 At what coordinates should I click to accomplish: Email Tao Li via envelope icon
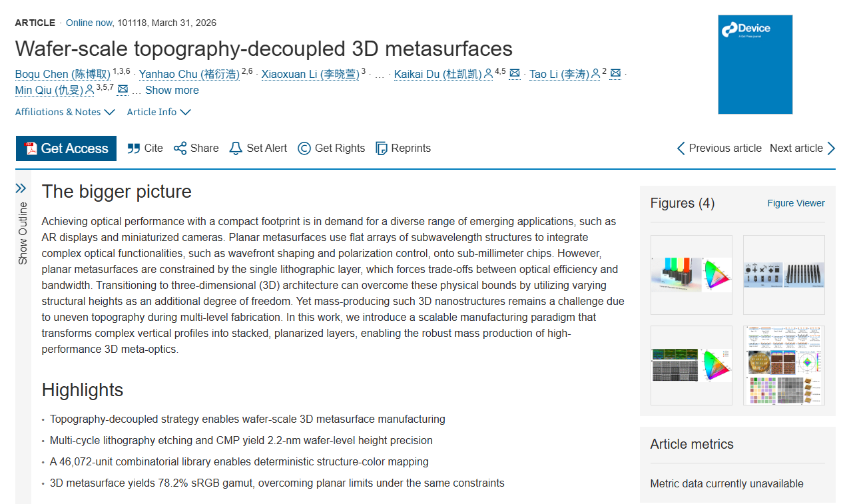coord(615,73)
